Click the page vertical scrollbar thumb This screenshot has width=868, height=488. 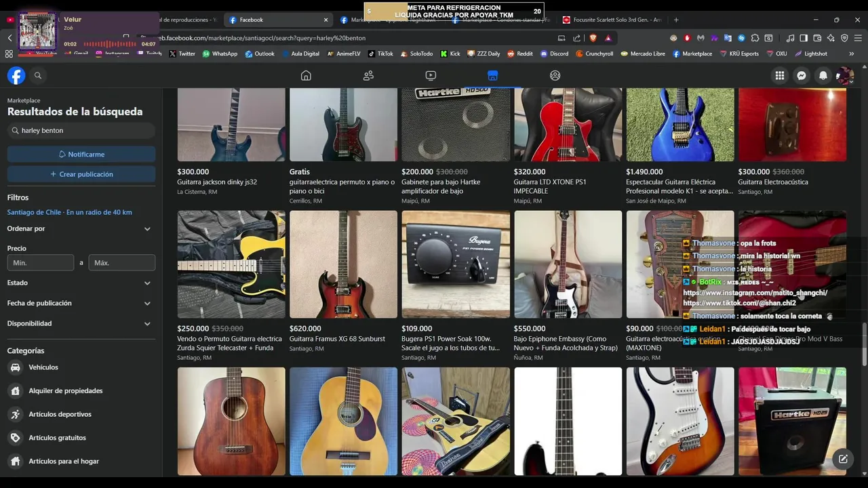click(864, 345)
